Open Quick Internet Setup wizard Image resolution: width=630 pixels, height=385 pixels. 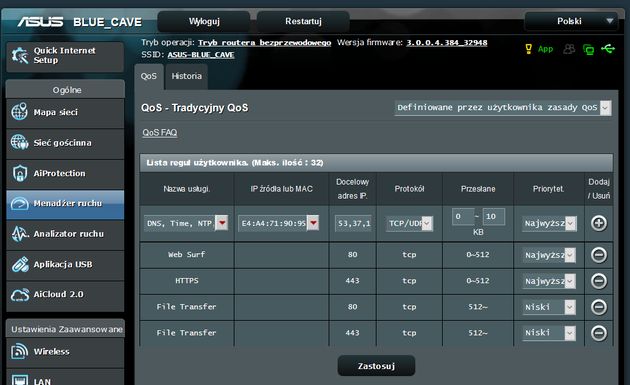[65, 56]
